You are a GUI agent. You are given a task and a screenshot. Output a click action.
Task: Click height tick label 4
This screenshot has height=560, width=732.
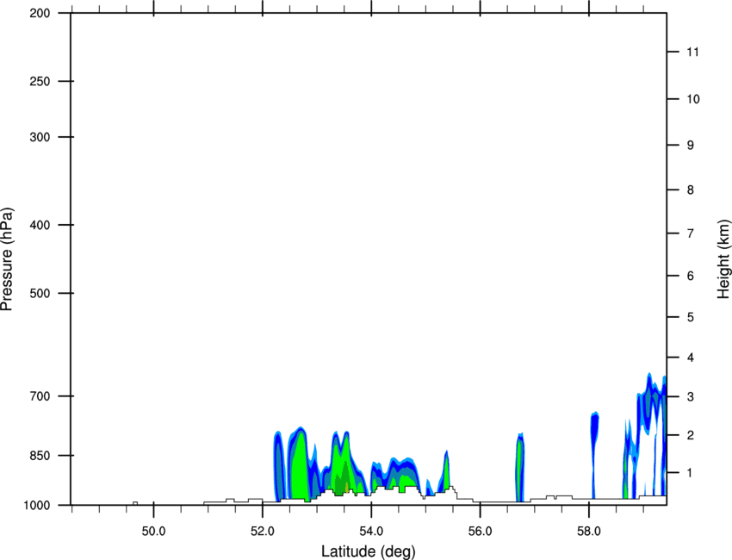point(691,358)
